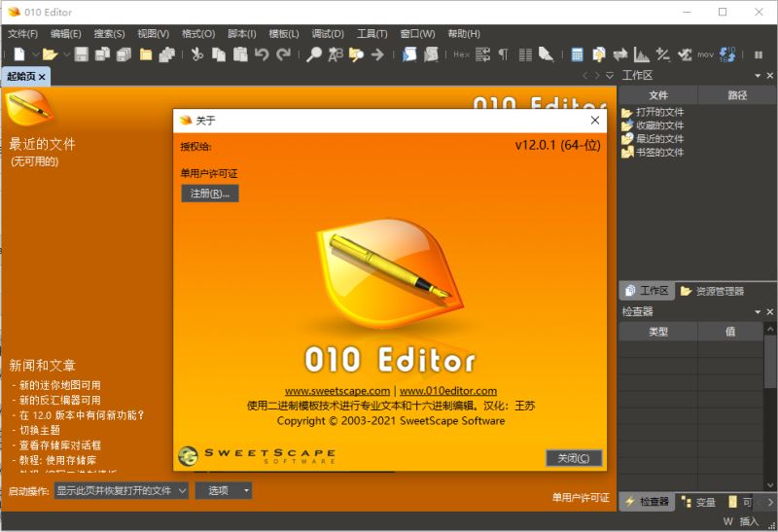The height and width of the screenshot is (532, 778).
Task: Open the calculator icon
Action: pyautogui.click(x=577, y=54)
